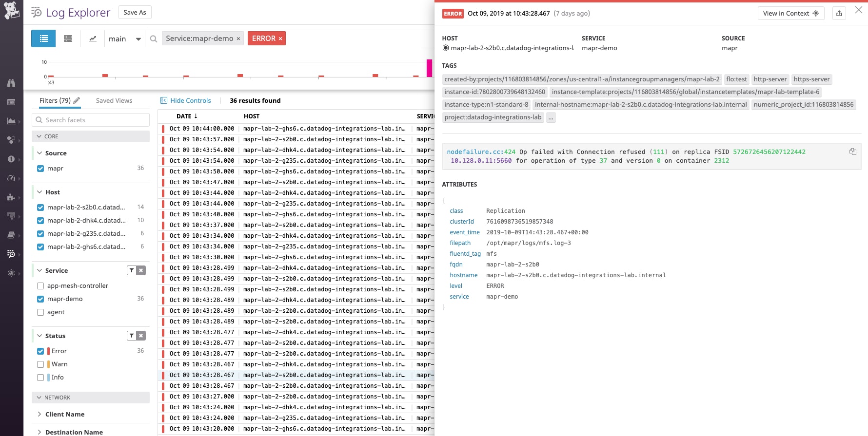
Task: Click the filter funnel icon beside Service
Action: (132, 270)
